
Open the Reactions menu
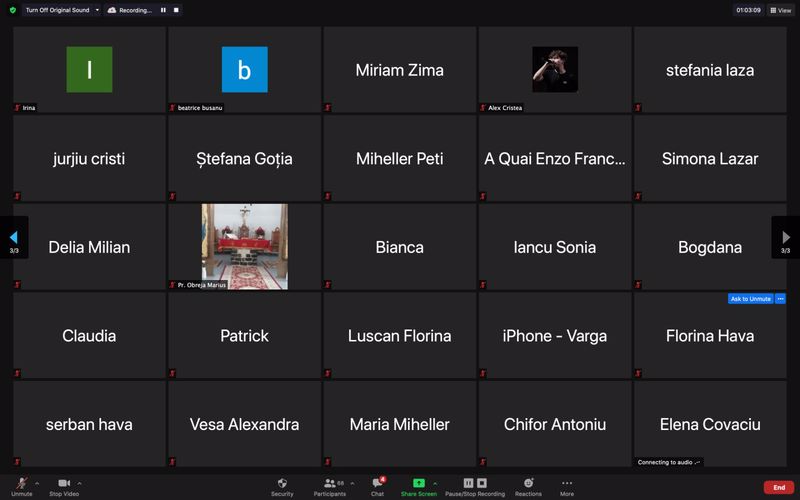pos(528,483)
